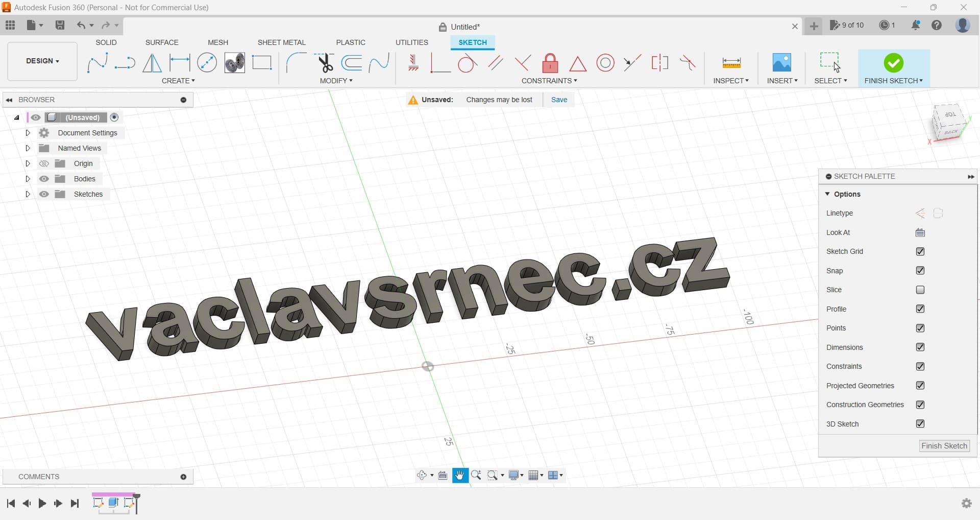
Task: Toggle the Constraints checkbox
Action: click(920, 366)
